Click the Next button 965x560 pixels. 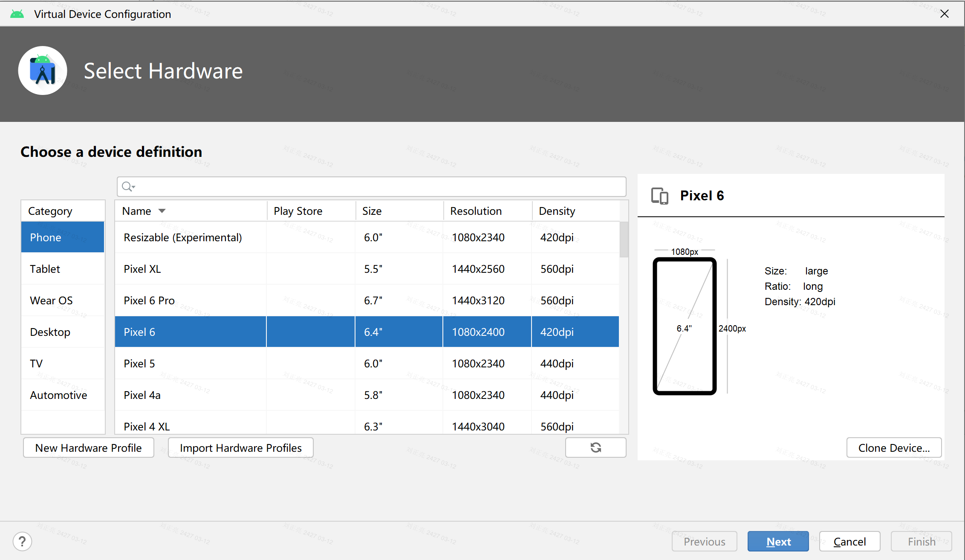click(778, 541)
